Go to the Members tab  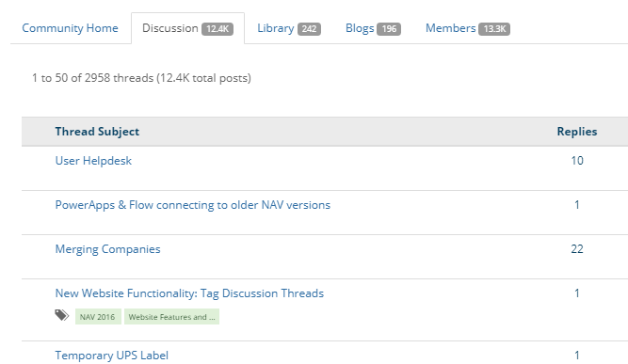(x=467, y=28)
